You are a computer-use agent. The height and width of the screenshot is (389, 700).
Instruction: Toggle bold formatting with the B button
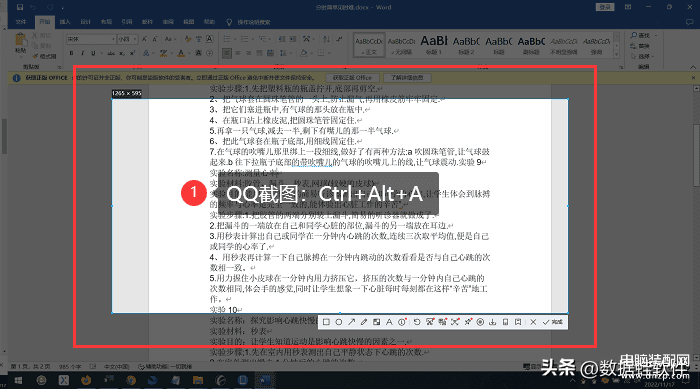coord(71,53)
